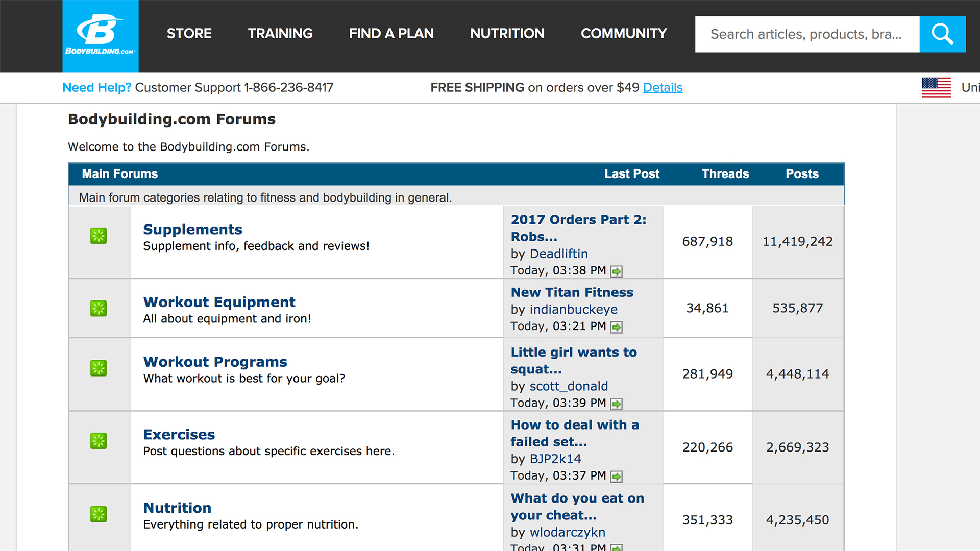Click the Workout Equipment forum status icon
Image resolution: width=980 pixels, height=551 pixels.
coord(99,308)
